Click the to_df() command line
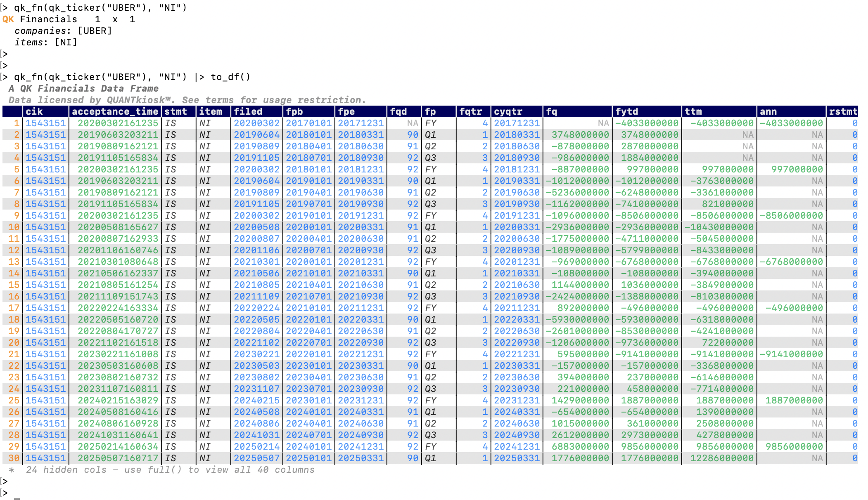Viewport: 868px width, 500px height. pos(132,77)
